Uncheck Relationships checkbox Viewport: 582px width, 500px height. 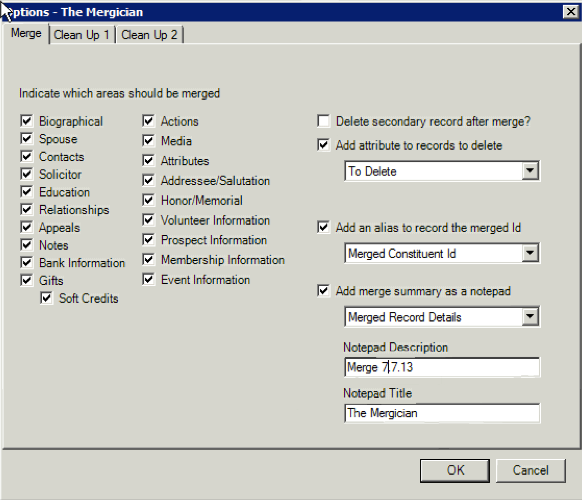click(27, 209)
